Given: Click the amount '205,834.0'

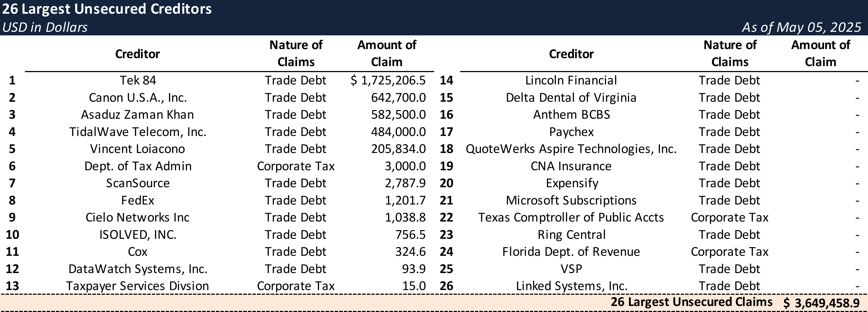Looking at the screenshot, I should [x=398, y=149].
